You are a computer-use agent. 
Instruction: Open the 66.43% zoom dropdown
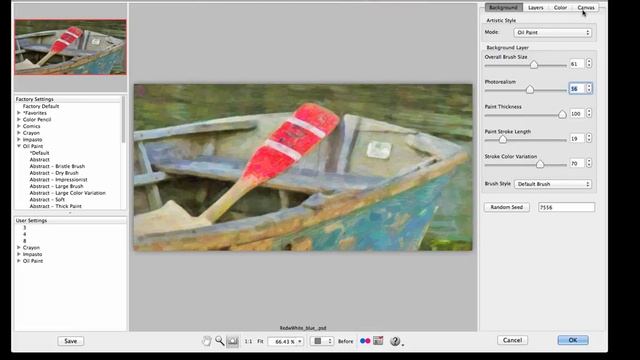[286, 341]
